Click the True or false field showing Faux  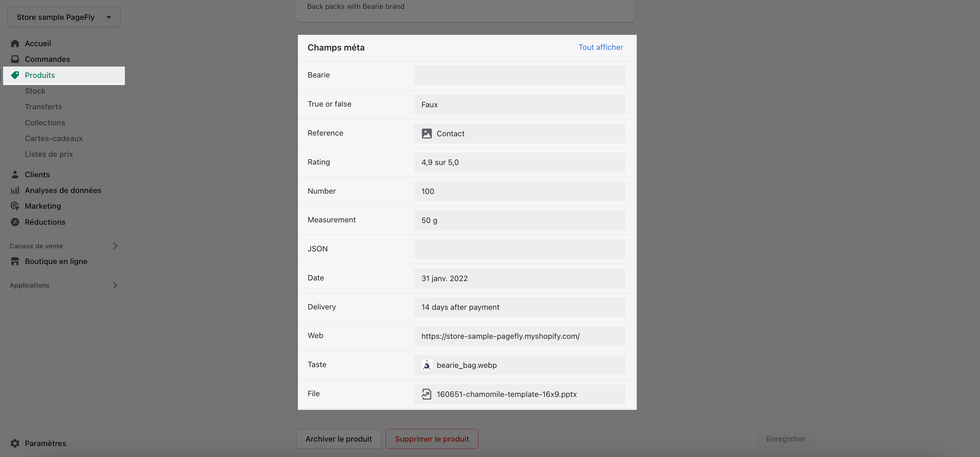click(x=520, y=105)
